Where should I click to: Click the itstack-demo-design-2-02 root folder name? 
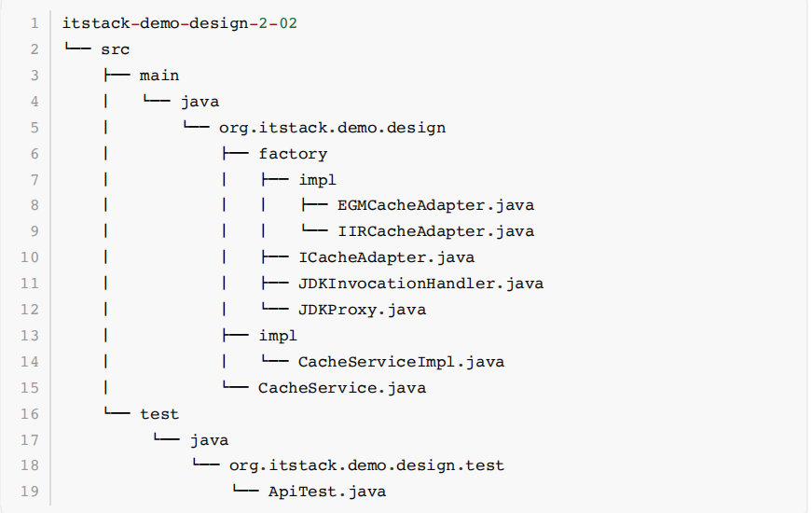tap(179, 24)
